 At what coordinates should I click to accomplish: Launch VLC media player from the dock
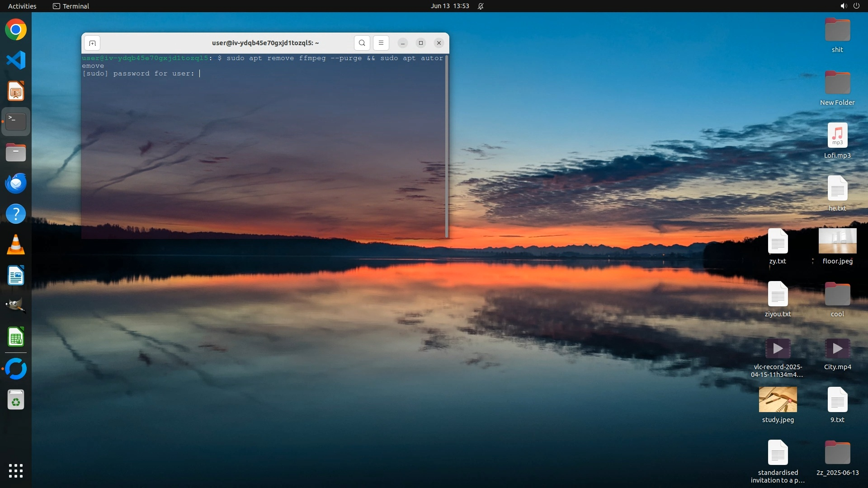pos(16,244)
